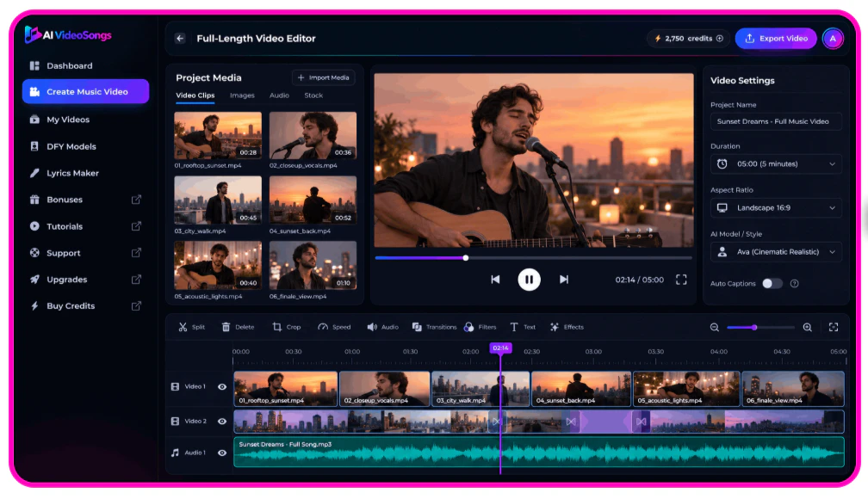Select the 04_sunset_back.mp4 media thumbnail
Viewport: 868px width, 499px height.
point(313,200)
